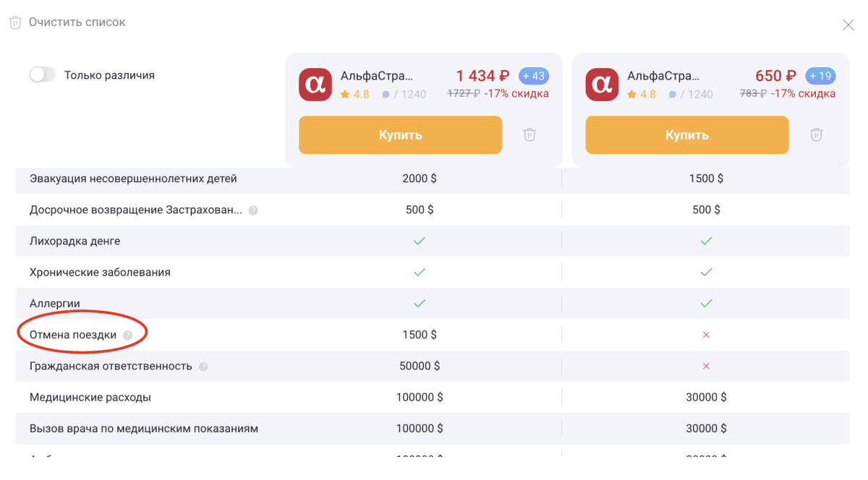Click the trash icon beside Очистить список

click(x=14, y=22)
